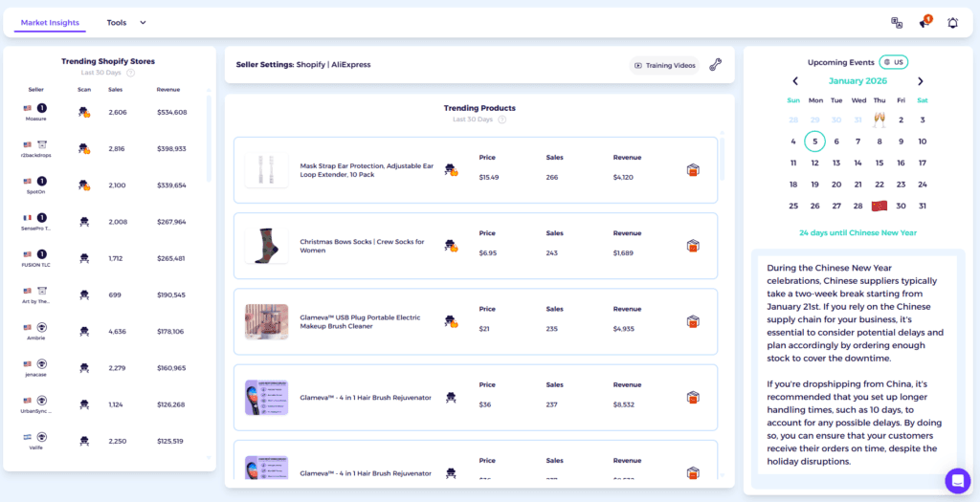
Task: Scan the Moasure store
Action: point(84,113)
